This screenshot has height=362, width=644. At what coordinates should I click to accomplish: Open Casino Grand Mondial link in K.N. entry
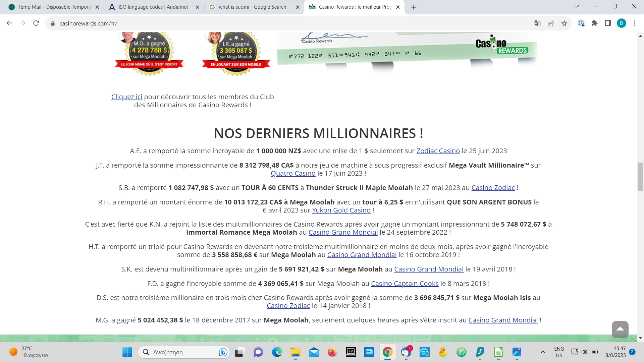343,232
